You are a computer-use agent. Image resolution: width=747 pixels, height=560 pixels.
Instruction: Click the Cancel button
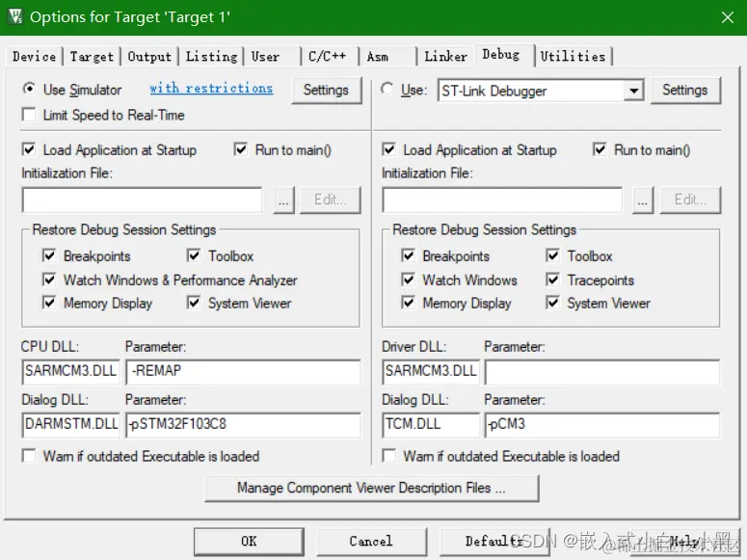pos(371,542)
